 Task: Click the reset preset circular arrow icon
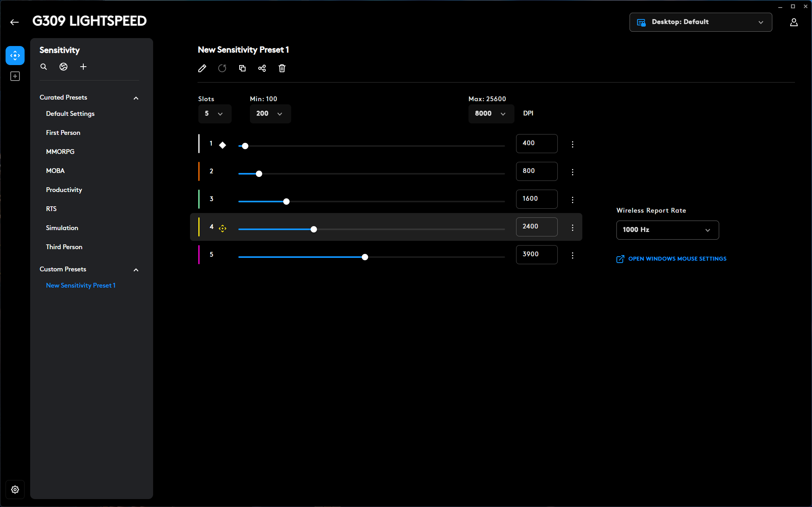coord(222,68)
